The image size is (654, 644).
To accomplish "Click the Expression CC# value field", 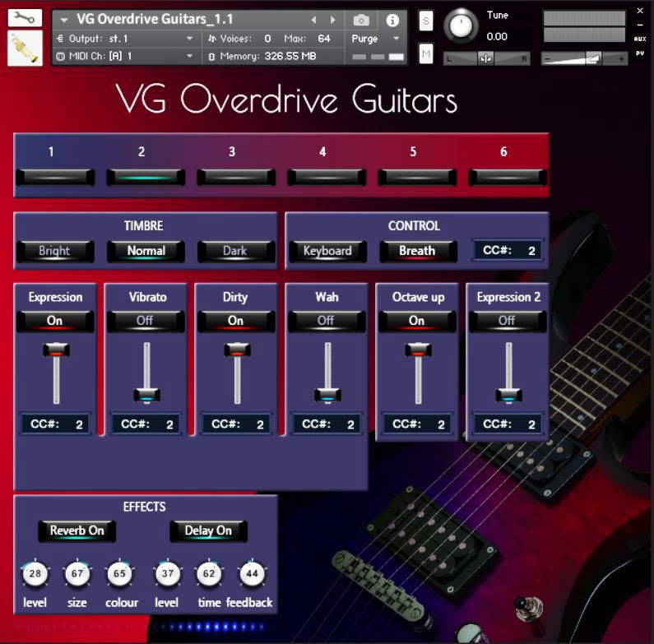I will [x=55, y=424].
